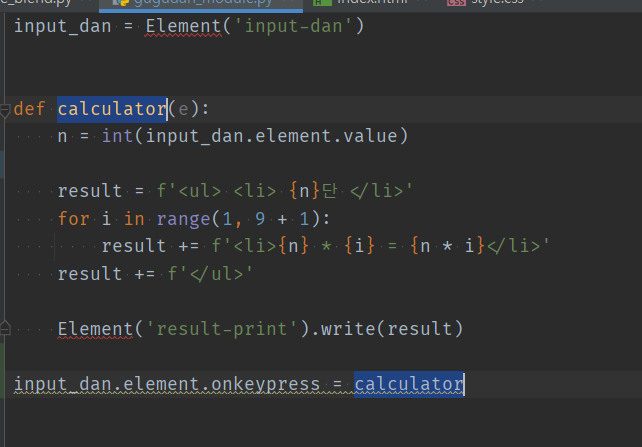Click the underlined Element call on the first line
The width and height of the screenshot is (642, 447).
[183, 27]
